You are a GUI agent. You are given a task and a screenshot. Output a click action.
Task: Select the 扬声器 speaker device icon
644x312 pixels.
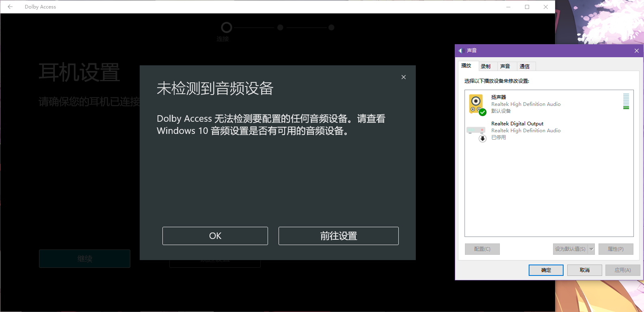click(x=477, y=105)
